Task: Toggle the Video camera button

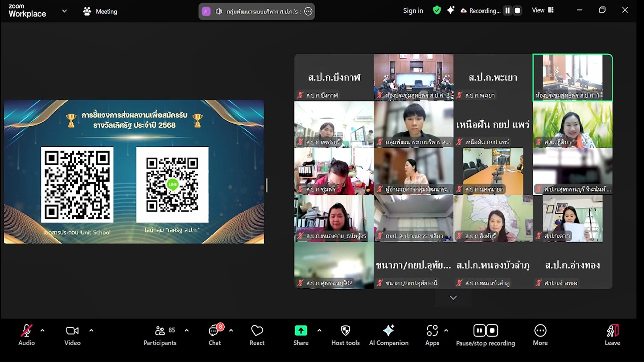Action: pos(72,335)
